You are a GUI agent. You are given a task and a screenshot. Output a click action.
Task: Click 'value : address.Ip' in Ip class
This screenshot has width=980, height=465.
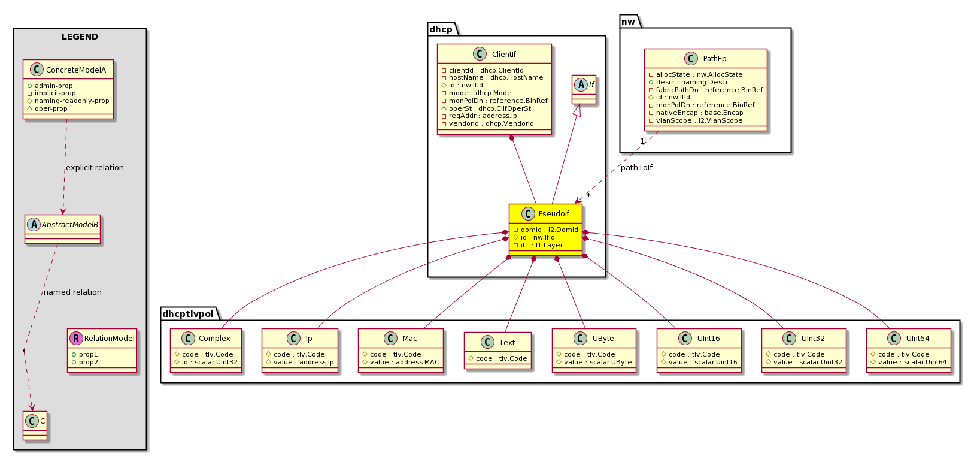pyautogui.click(x=304, y=362)
